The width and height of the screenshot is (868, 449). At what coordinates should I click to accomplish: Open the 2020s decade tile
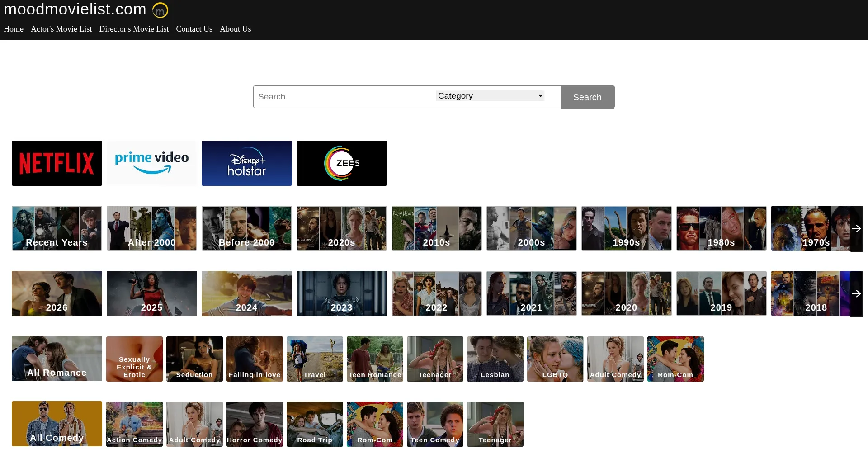[342, 228]
